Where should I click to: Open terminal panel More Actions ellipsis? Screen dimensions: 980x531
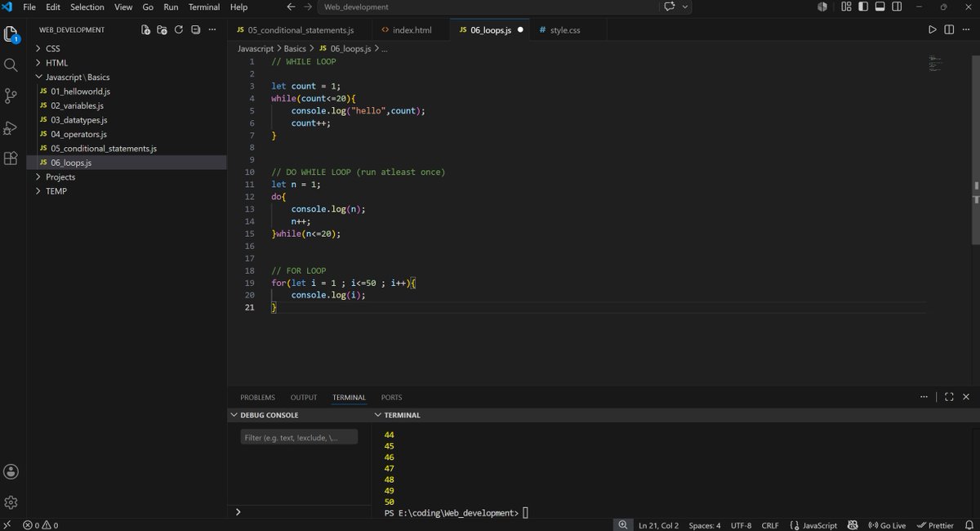tap(924, 397)
